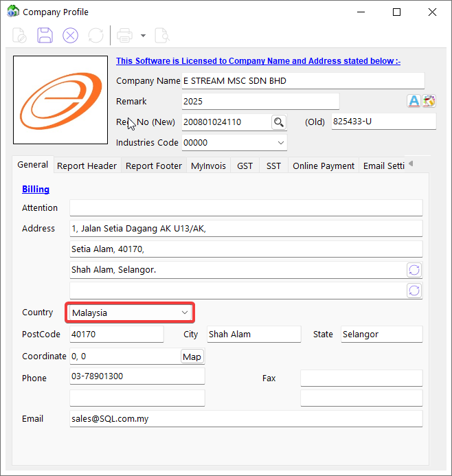Click the Print Preview toolbar icon
The width and height of the screenshot is (452, 476).
point(161,35)
